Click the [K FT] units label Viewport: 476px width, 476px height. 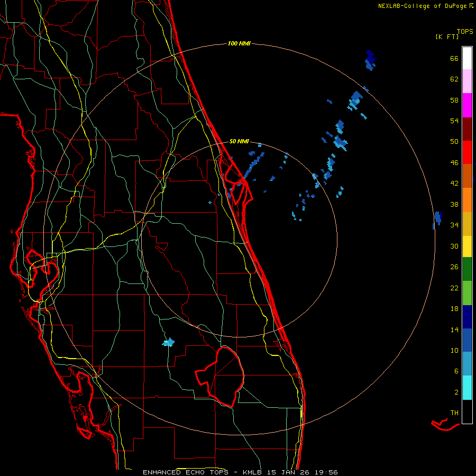point(447,36)
